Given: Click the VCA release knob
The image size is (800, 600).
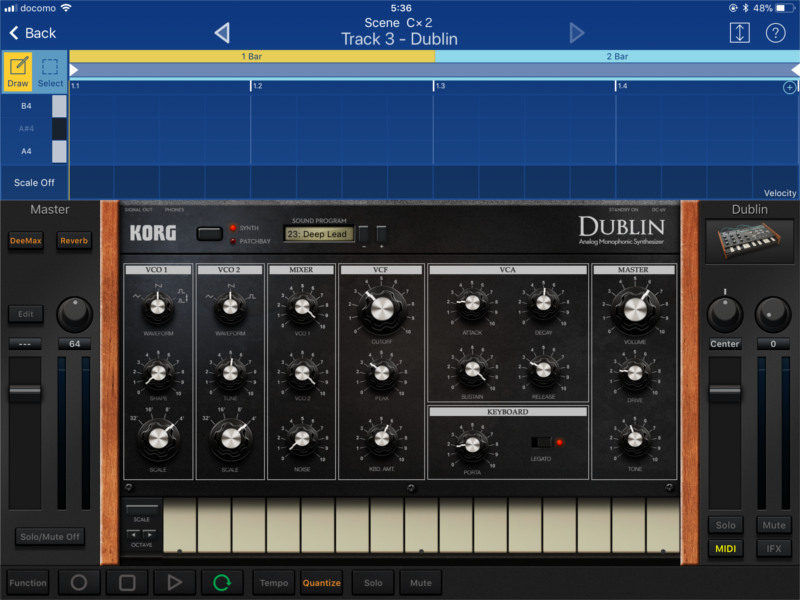Looking at the screenshot, I should coord(543,368).
